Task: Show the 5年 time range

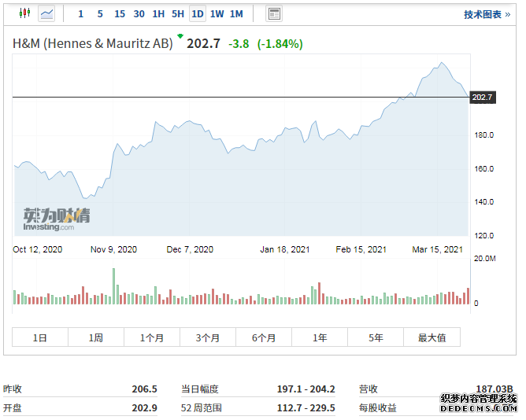Action: (376, 337)
